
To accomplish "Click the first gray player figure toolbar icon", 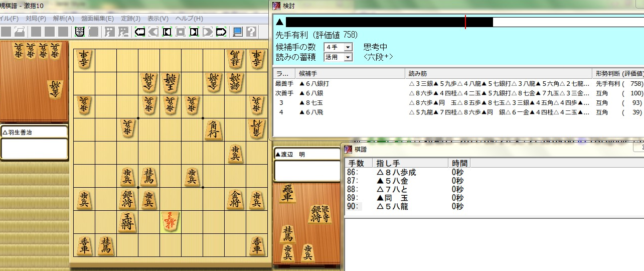I will tap(109, 32).
